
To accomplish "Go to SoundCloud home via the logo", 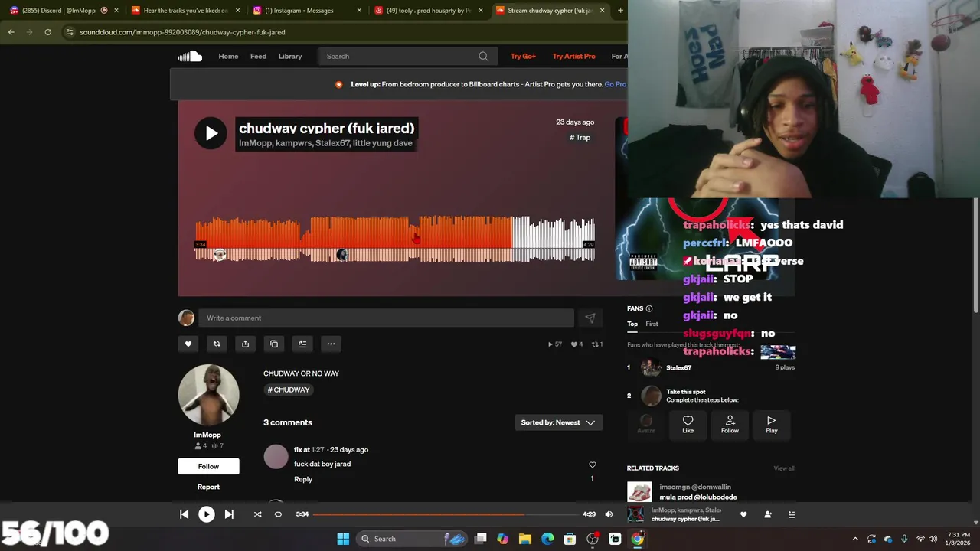I will [190, 56].
